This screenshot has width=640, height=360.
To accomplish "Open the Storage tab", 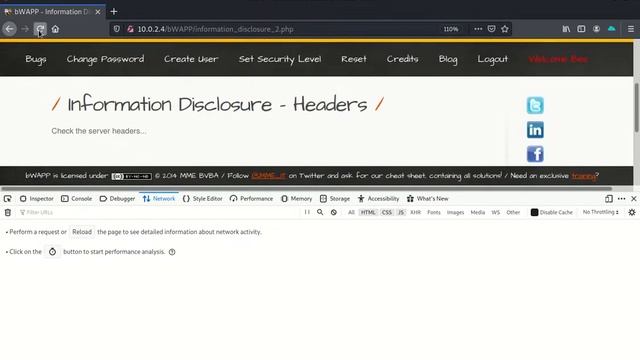I will click(x=335, y=199).
